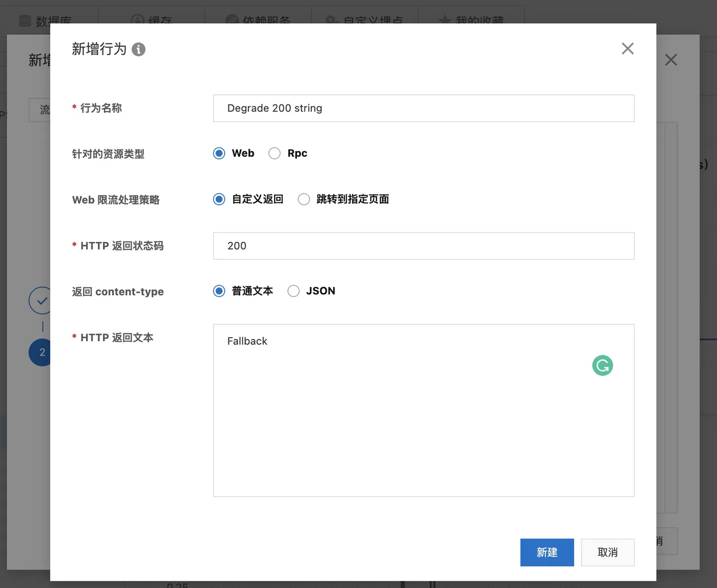This screenshot has height=588, width=717.
Task: Click the checkmark step circle in background wizard
Action: (x=40, y=301)
